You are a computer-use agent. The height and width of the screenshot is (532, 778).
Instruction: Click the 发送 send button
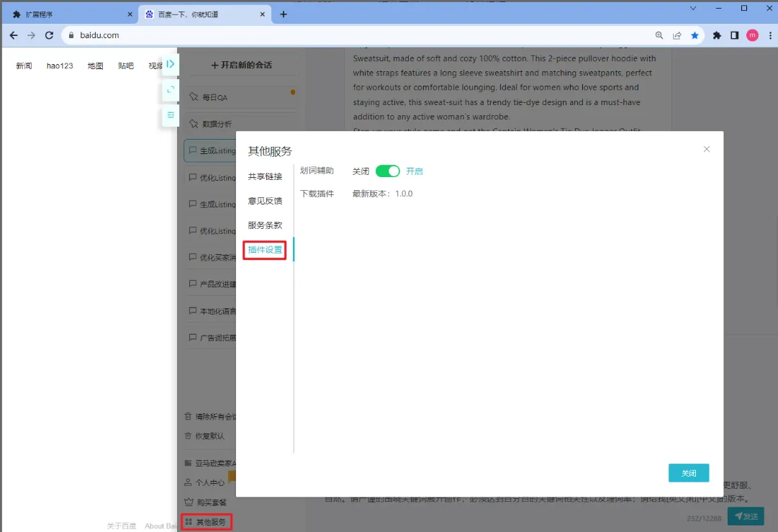[746, 516]
